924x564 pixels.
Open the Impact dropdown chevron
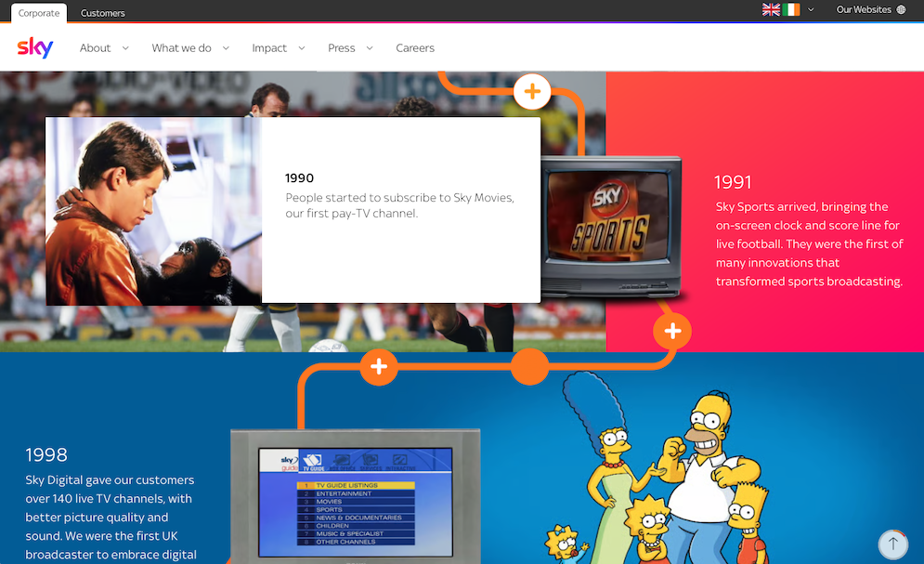point(302,48)
